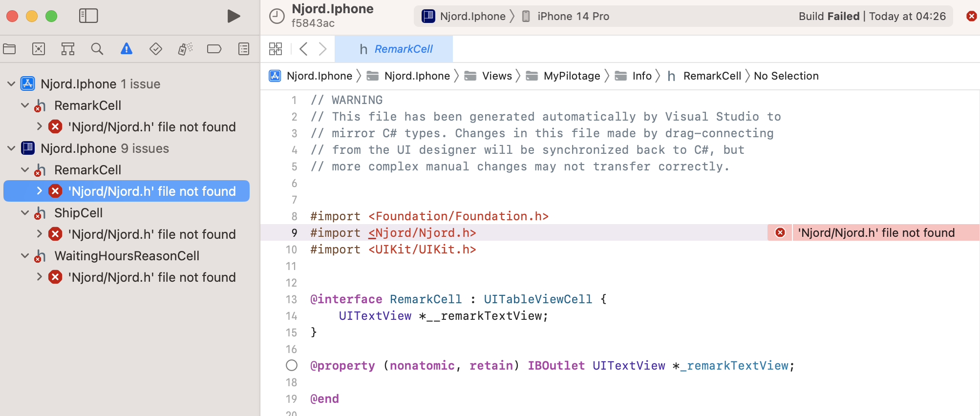Run the project with the play button
This screenshot has width=980, height=416.
(x=234, y=16)
